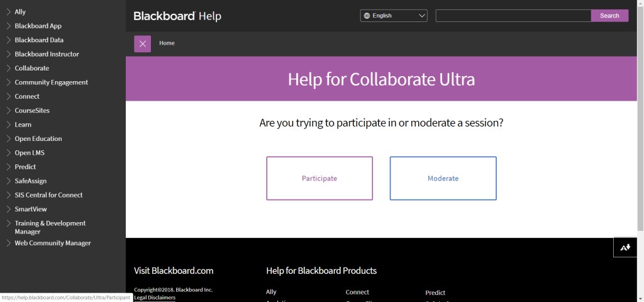Open Training & Development Manager section
This screenshot has width=644, height=302.
50,227
